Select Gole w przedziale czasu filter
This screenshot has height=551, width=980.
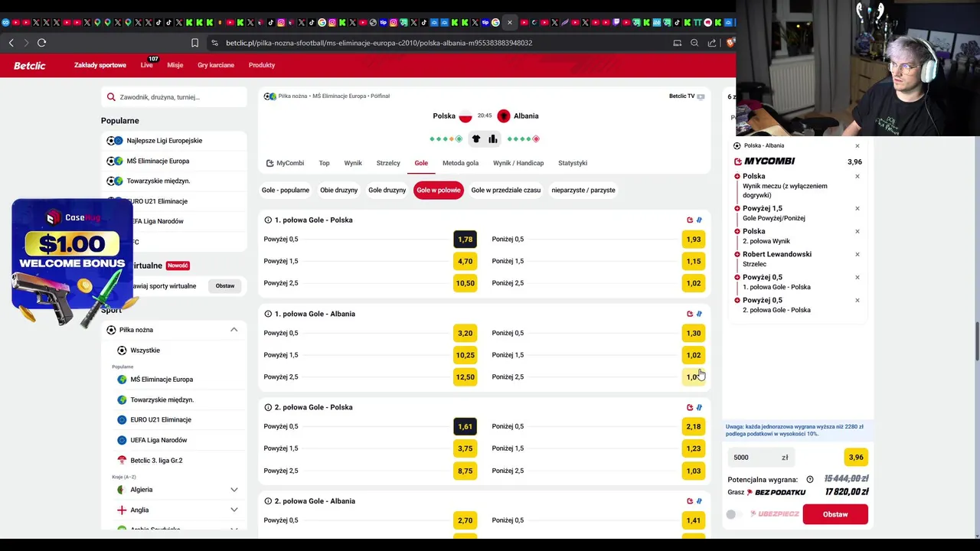506,190
